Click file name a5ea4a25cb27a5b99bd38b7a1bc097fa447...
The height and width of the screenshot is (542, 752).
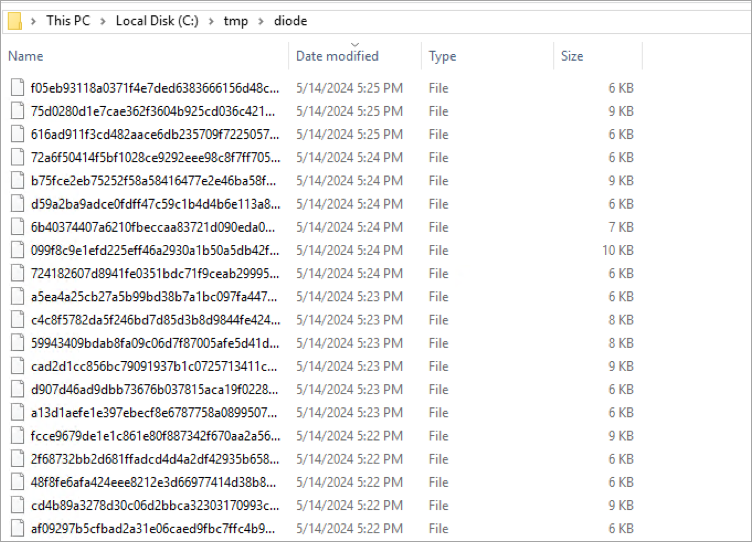click(154, 297)
